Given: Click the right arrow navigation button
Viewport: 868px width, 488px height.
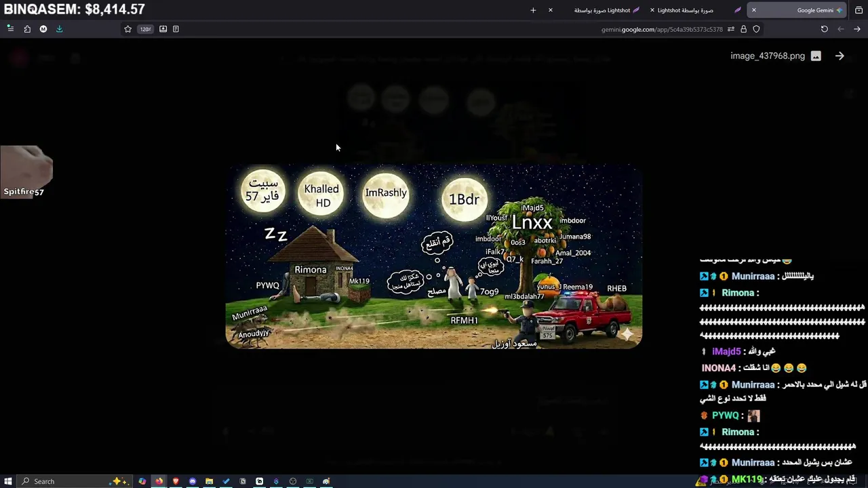Looking at the screenshot, I should [x=857, y=29].
